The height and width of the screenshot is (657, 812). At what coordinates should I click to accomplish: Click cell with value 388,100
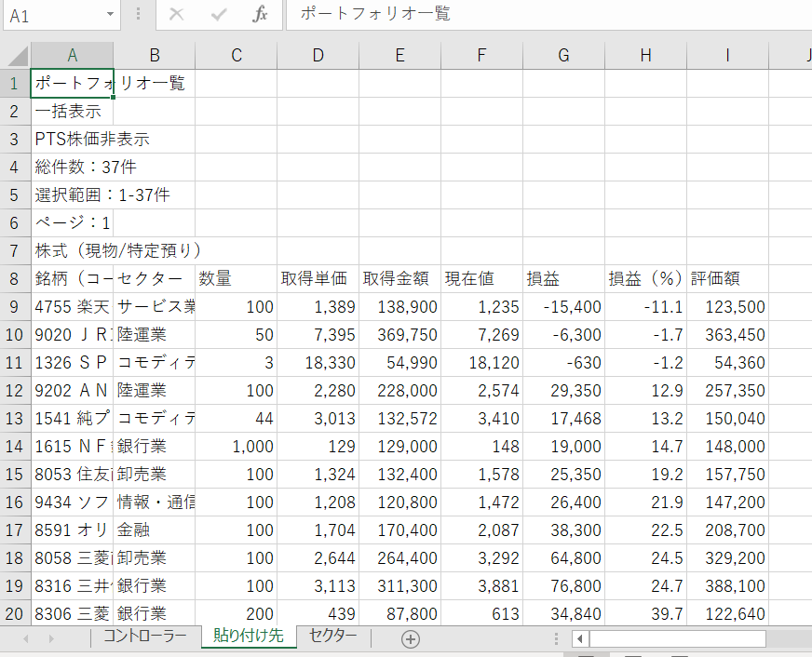(727, 586)
